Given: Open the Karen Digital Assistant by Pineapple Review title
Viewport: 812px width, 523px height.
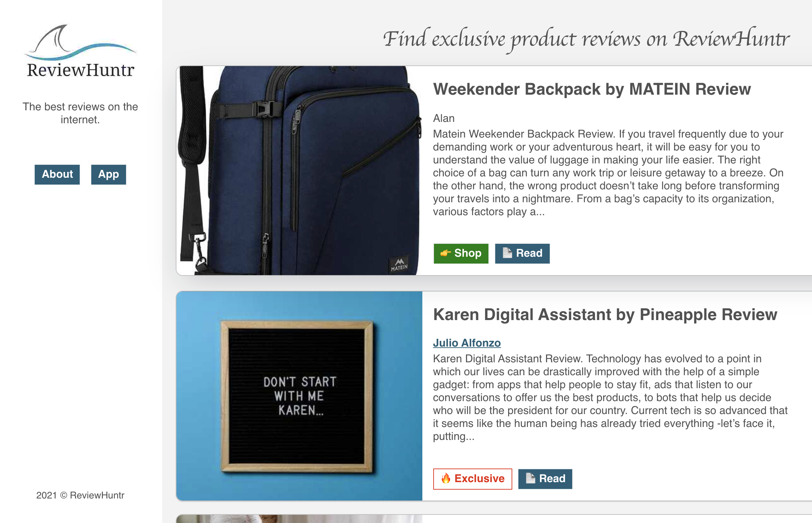Looking at the screenshot, I should (605, 315).
